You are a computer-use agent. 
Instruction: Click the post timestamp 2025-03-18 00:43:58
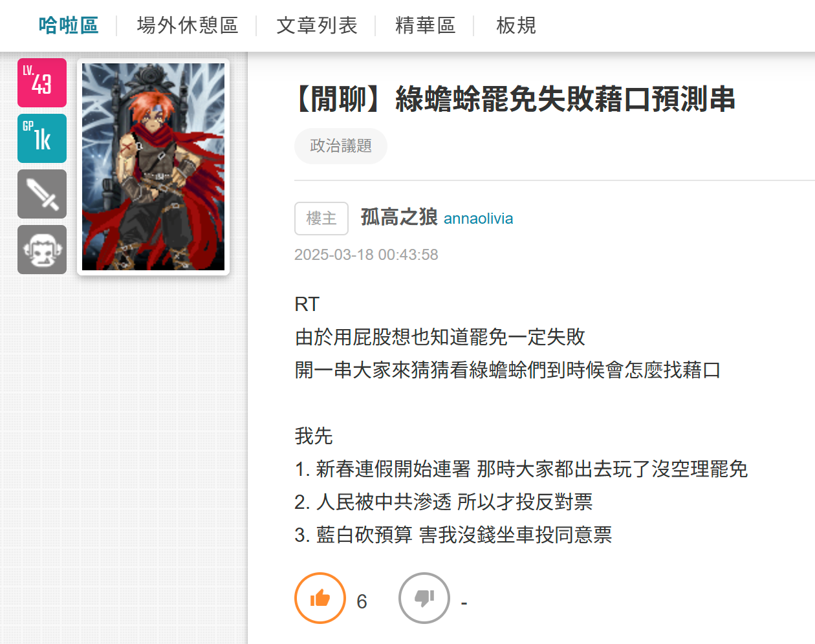pyautogui.click(x=366, y=255)
